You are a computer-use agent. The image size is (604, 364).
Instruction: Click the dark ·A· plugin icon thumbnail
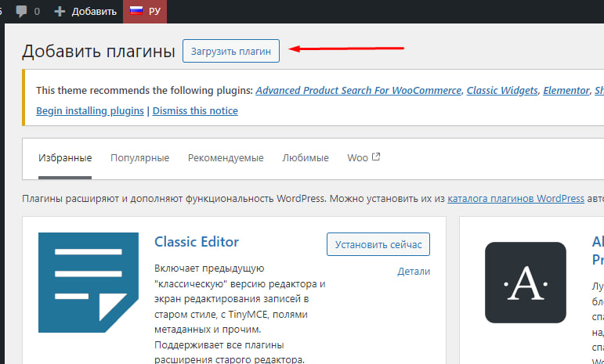pos(526,283)
